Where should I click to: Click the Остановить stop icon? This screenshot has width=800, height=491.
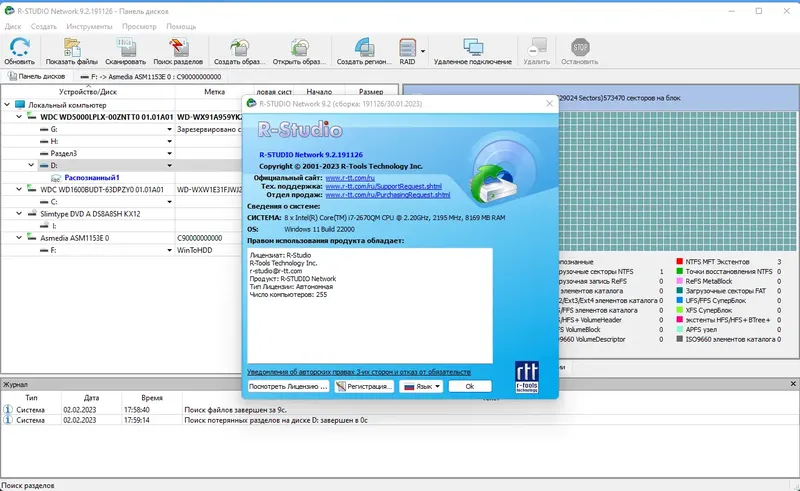click(580, 47)
